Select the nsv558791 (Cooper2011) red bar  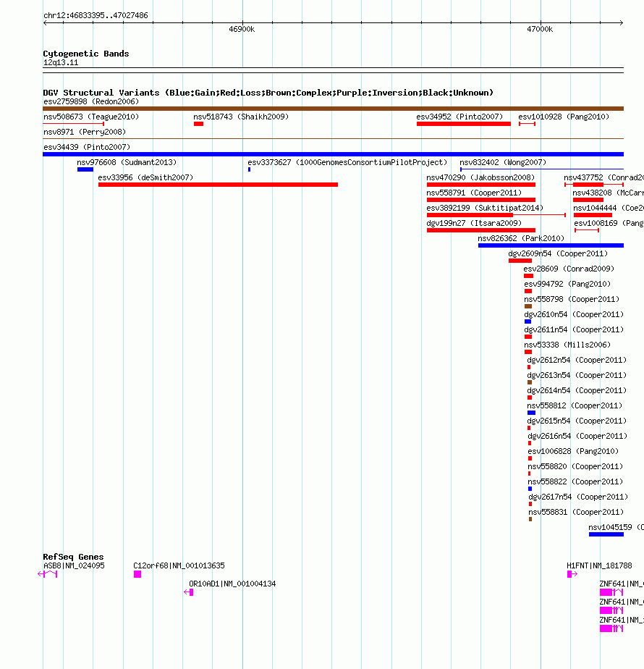[x=481, y=200]
